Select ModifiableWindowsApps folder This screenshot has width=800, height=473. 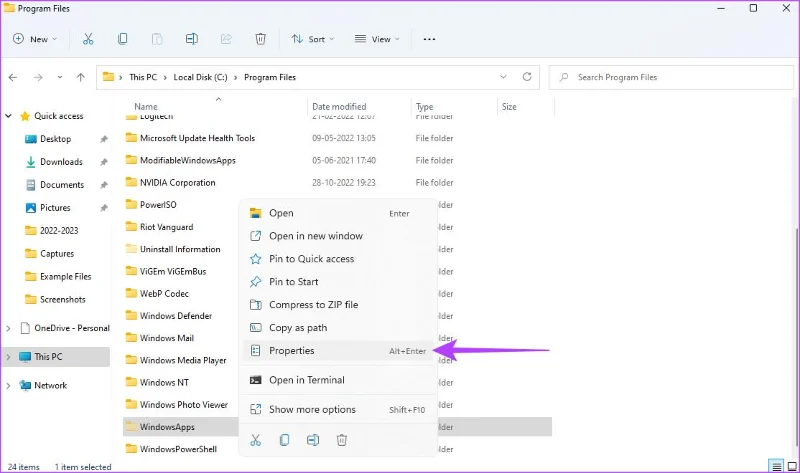[188, 160]
